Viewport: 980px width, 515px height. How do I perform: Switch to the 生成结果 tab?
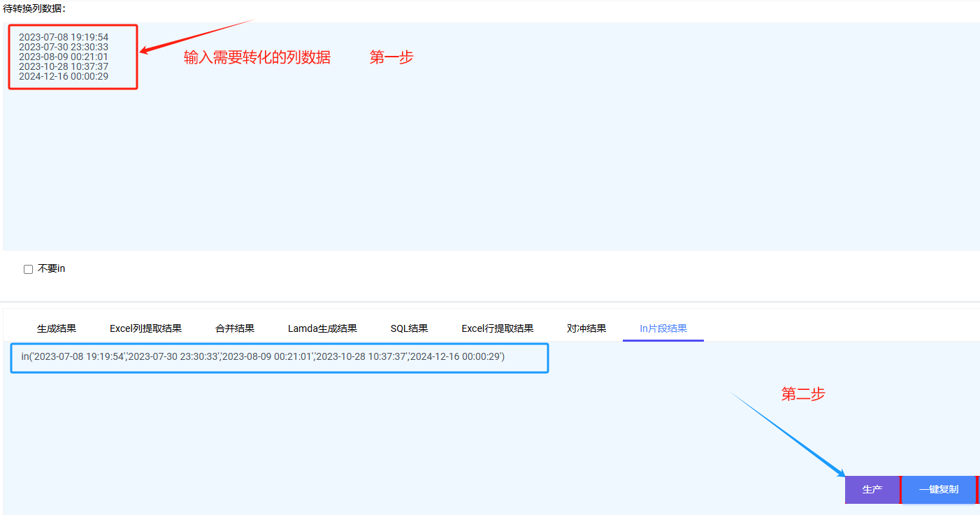coord(57,328)
